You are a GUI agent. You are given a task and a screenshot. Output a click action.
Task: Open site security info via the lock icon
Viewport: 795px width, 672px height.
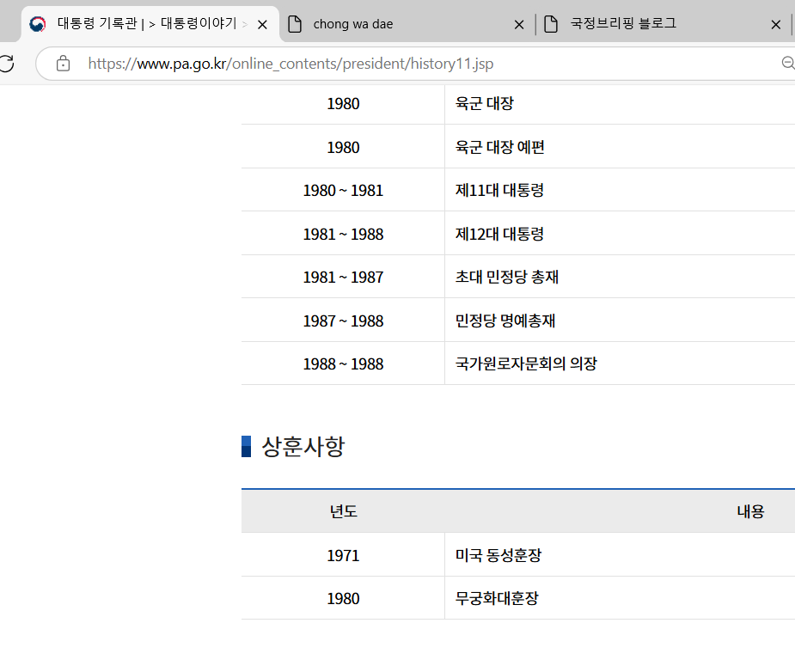pyautogui.click(x=62, y=63)
